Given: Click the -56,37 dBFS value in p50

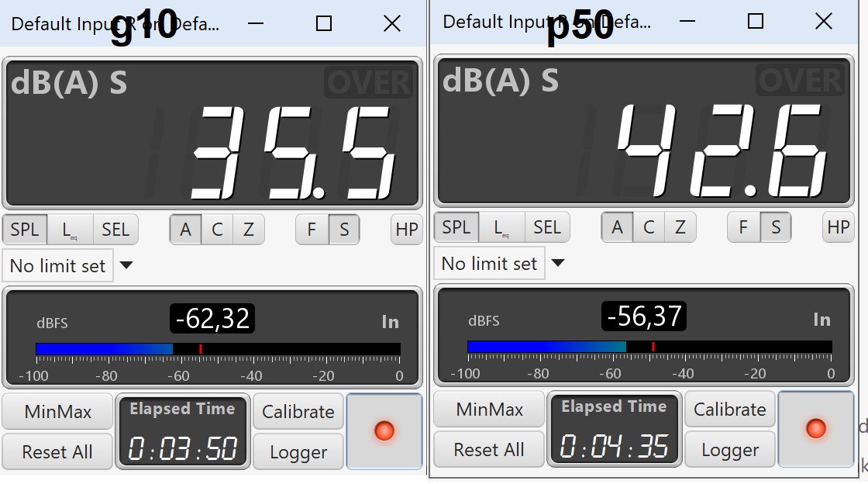Looking at the screenshot, I should [x=644, y=316].
